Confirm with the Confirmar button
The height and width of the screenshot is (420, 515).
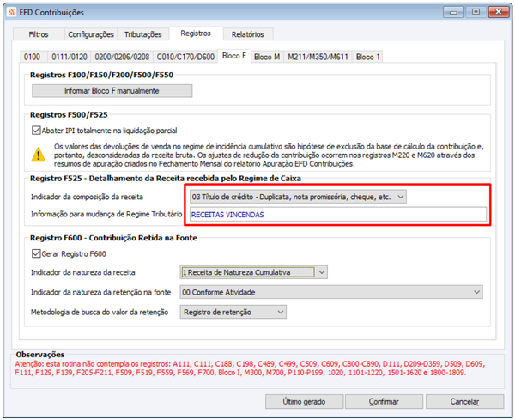point(384,402)
